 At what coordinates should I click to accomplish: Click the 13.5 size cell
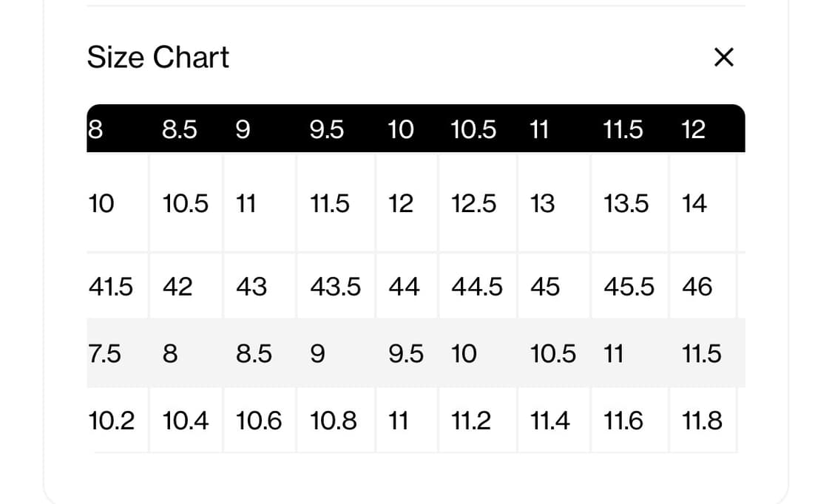coord(626,203)
